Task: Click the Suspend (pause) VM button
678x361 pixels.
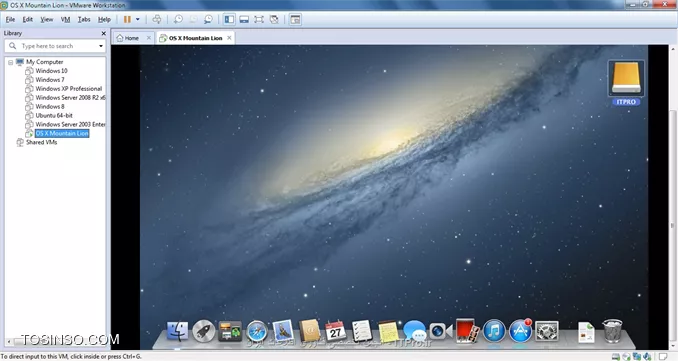Action: [x=127, y=19]
